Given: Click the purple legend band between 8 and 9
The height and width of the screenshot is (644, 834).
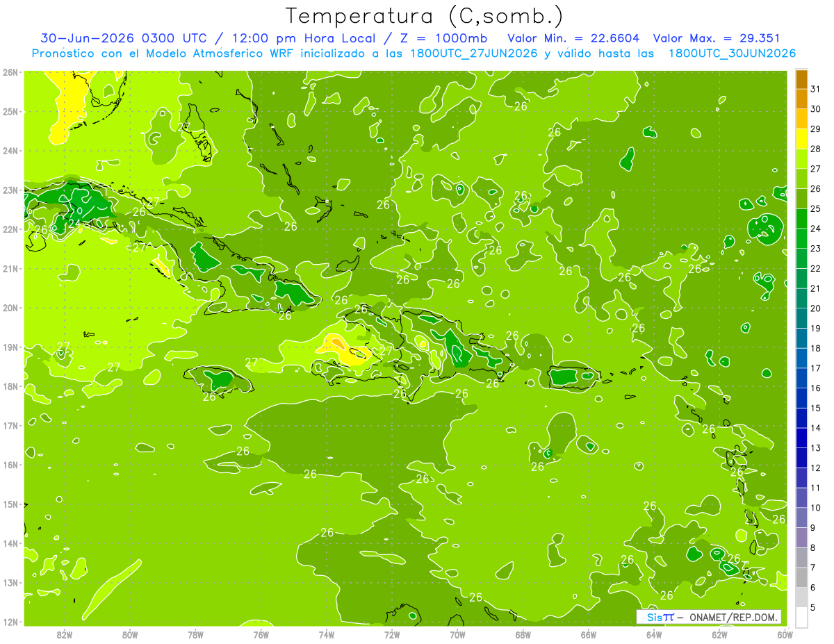Looking at the screenshot, I should [x=801, y=537].
